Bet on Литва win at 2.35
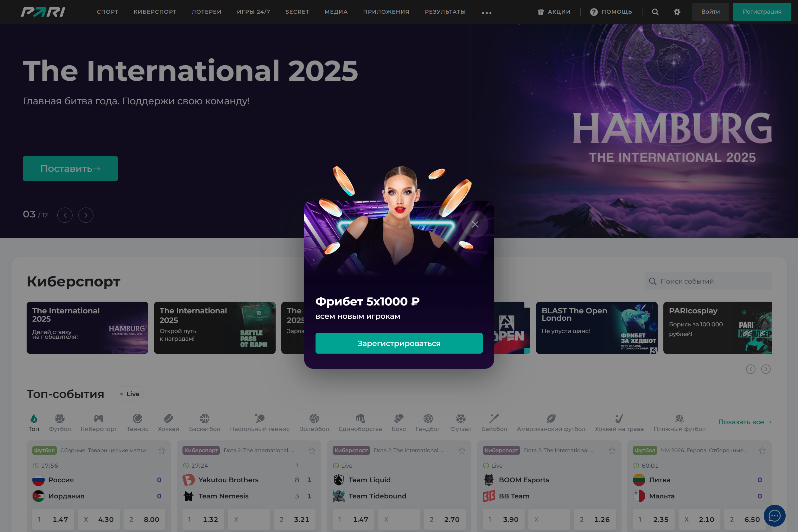The width and height of the screenshot is (798, 532). point(654,519)
